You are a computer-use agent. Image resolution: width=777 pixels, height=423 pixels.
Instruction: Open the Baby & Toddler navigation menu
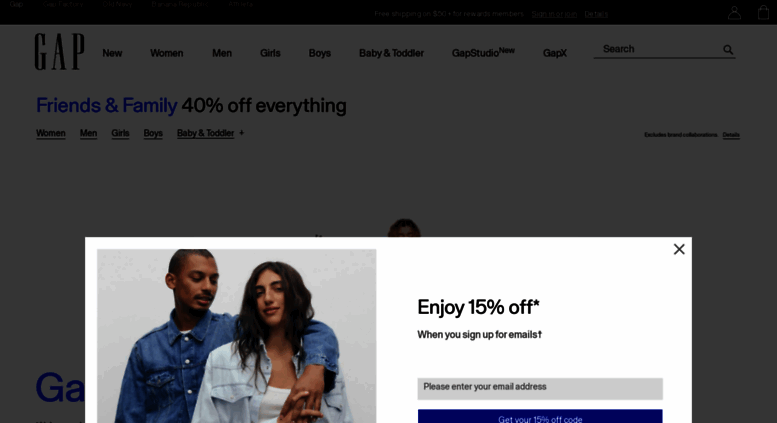coord(391,53)
